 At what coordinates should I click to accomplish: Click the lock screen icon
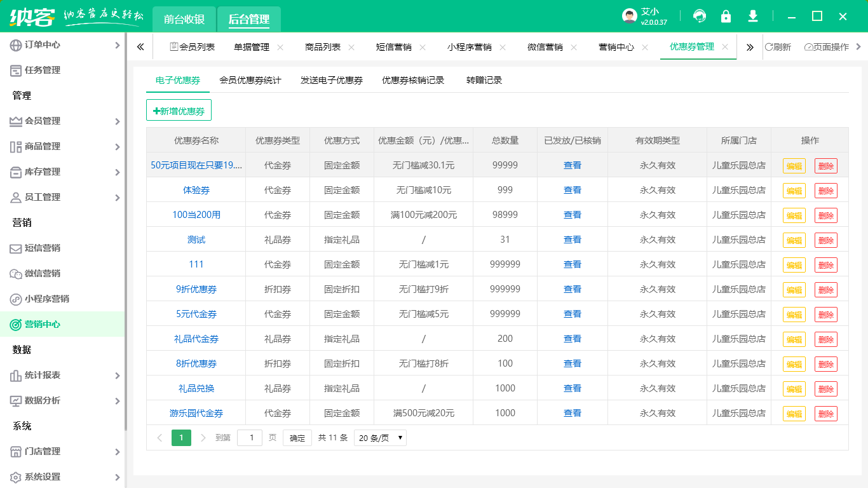click(726, 16)
